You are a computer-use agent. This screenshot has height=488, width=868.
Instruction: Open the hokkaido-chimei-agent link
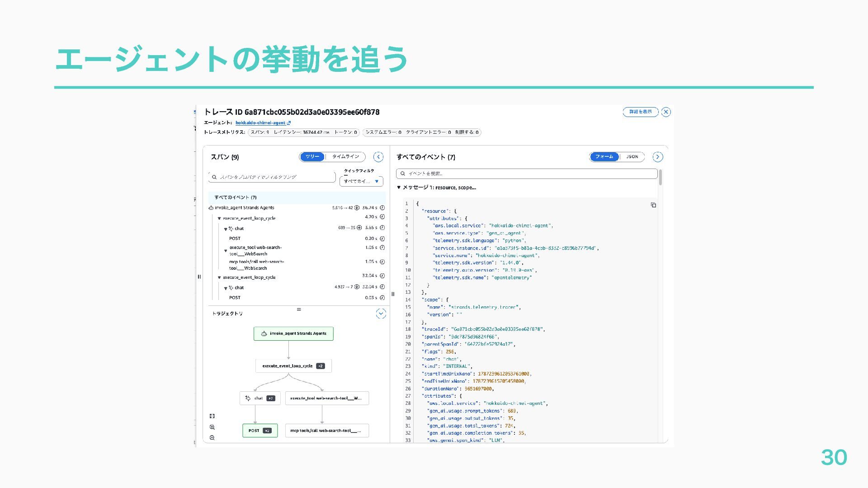263,122
